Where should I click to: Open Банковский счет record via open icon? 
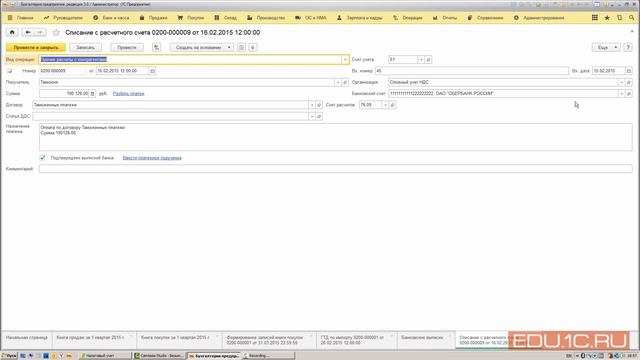(x=629, y=93)
